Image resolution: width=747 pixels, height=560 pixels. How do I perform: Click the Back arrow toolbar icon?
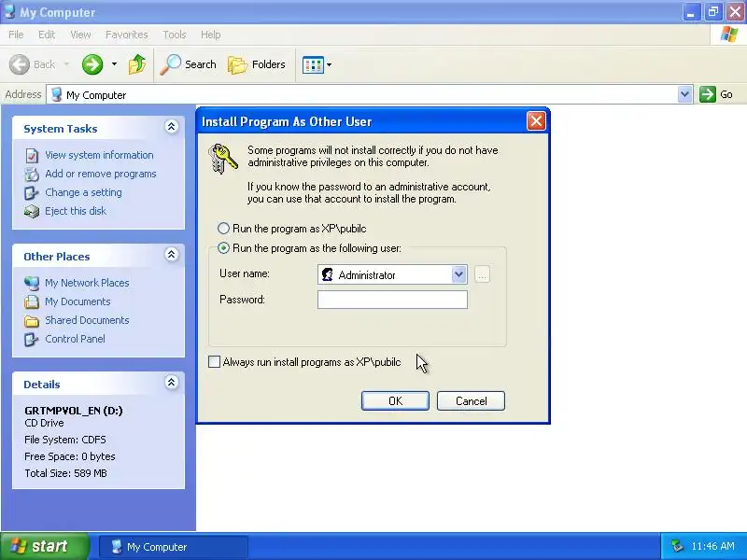(20, 64)
